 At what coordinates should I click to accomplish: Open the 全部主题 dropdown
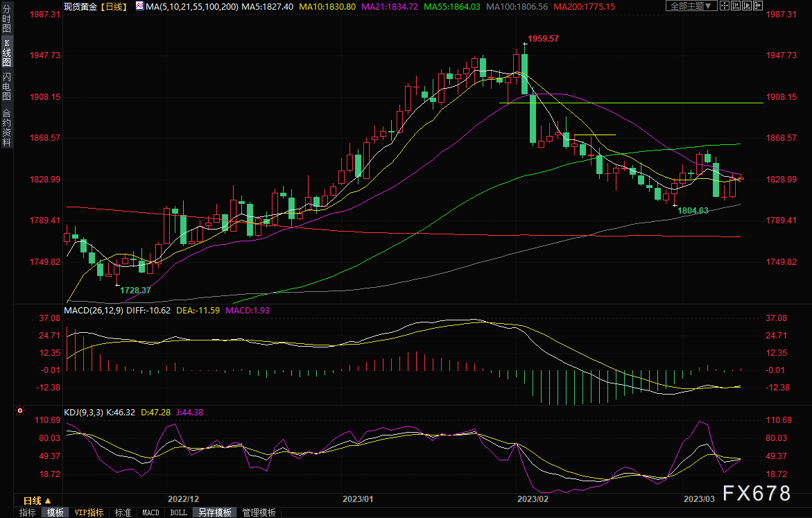click(x=691, y=6)
